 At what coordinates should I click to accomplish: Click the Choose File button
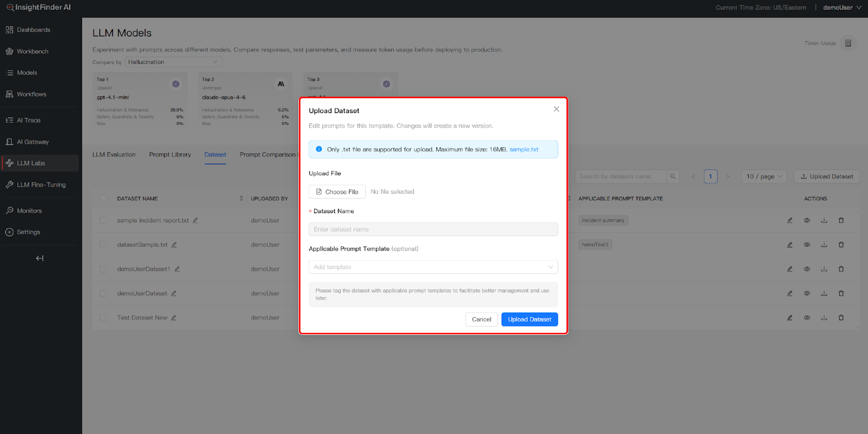point(337,192)
